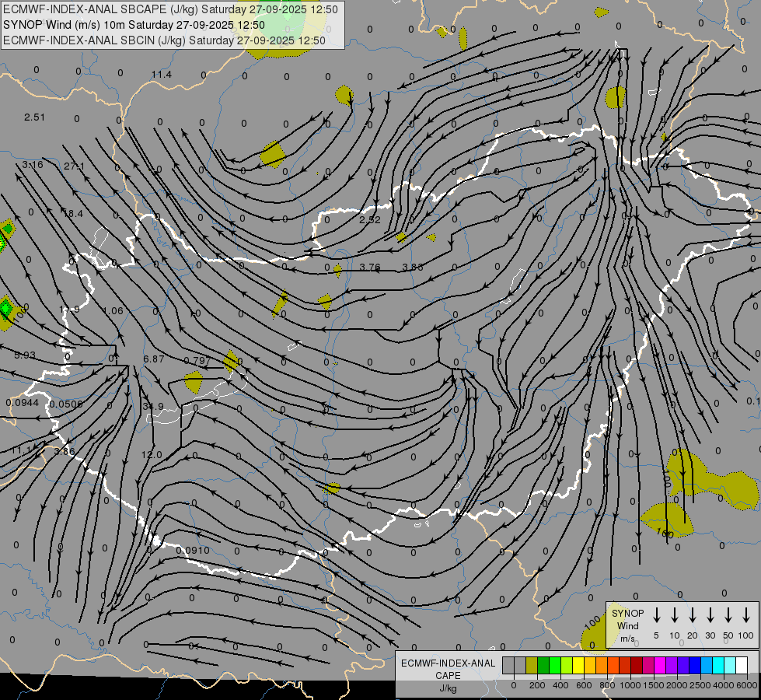This screenshot has height=700, width=761.
Task: Click the SYNOP Wind m/s legend label
Action: 627,625
